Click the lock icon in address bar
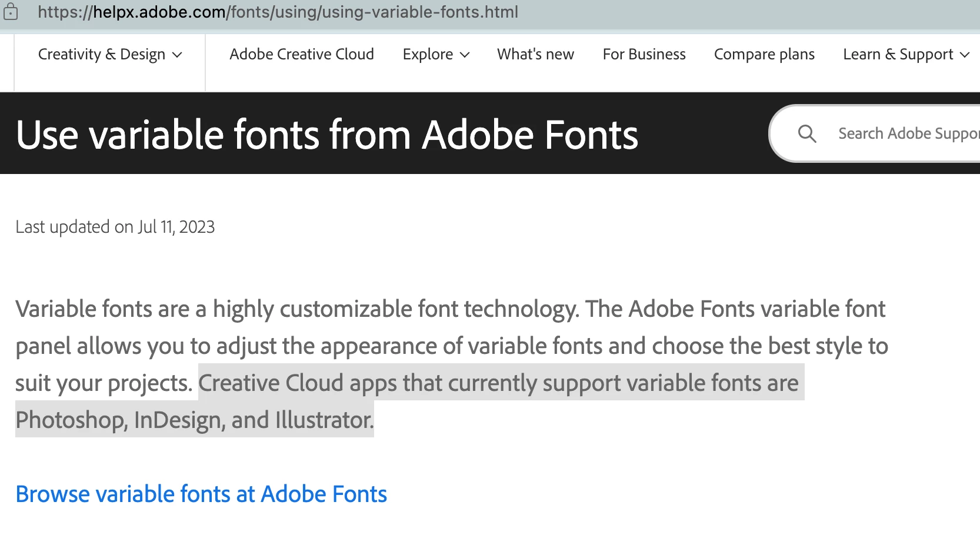The image size is (980, 542). point(11,12)
